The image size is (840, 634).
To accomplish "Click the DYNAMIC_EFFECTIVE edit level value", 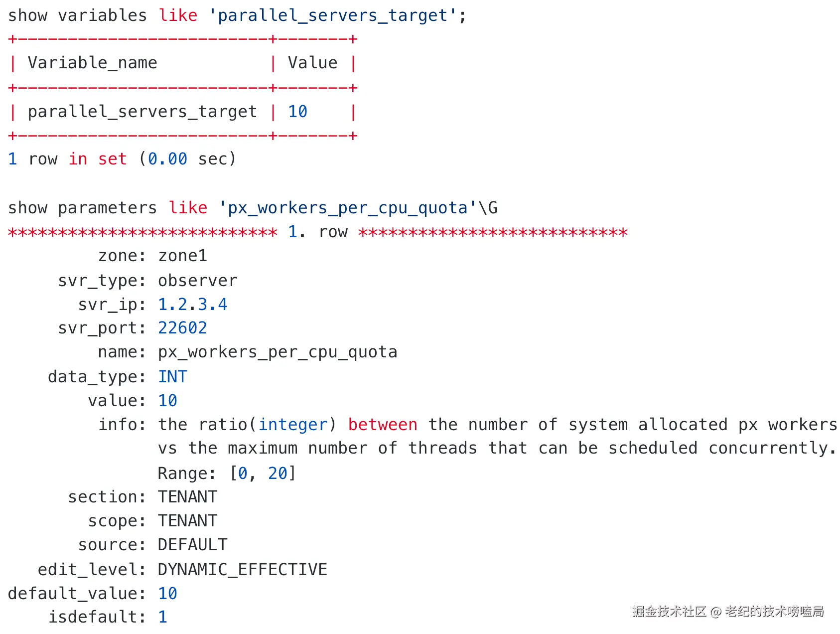I will [242, 569].
